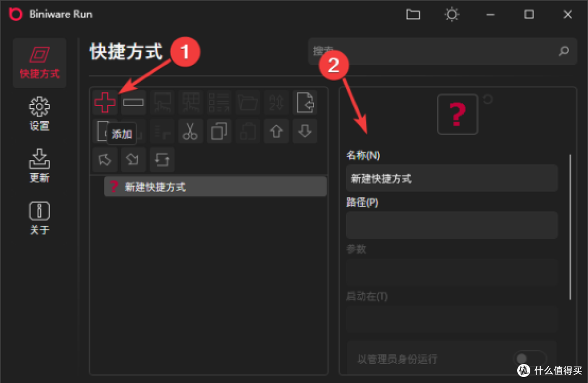Click the 启动在(T) start-in input field
The width and height of the screenshot is (588, 383).
(x=452, y=319)
